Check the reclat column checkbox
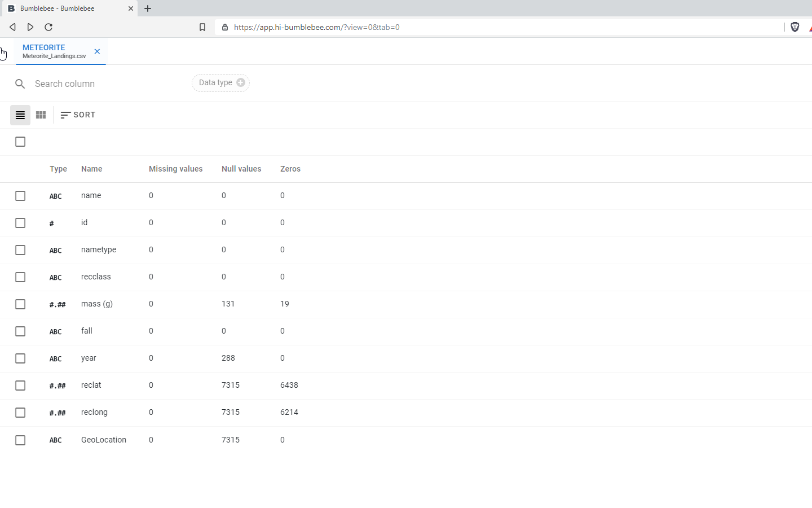This screenshot has width=812, height=508. coord(20,386)
